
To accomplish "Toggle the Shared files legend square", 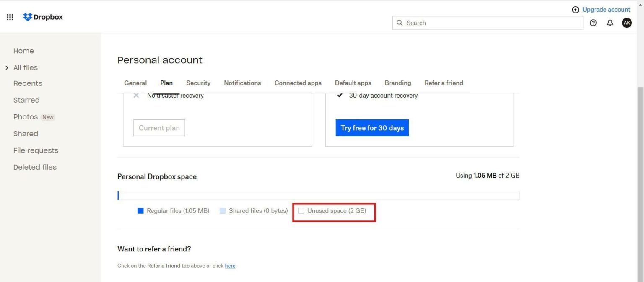I will point(222,210).
